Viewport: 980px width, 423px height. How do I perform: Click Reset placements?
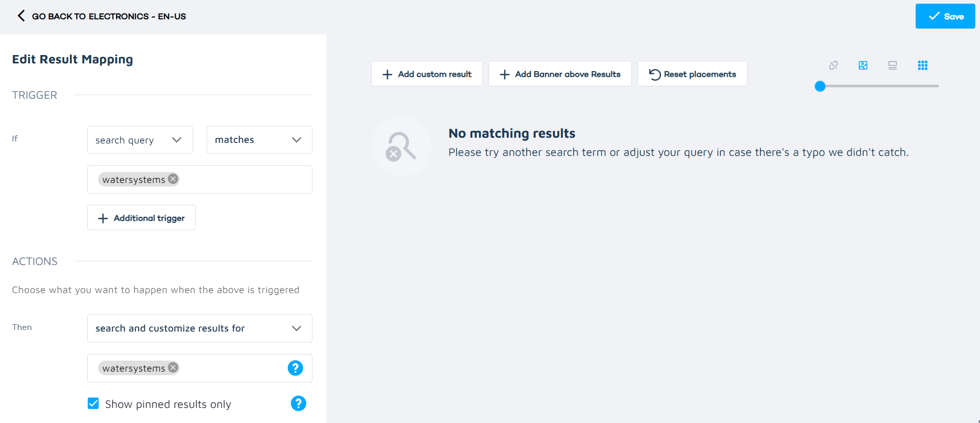pyautogui.click(x=692, y=74)
